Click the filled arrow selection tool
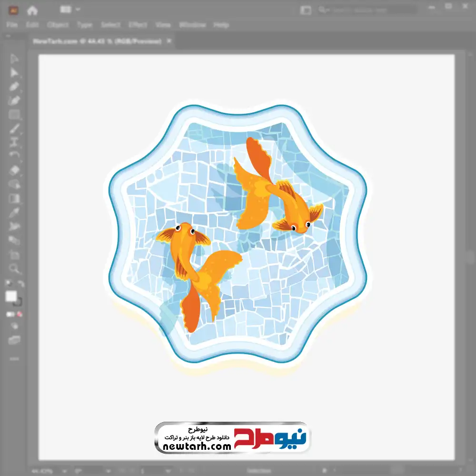Image resolution: width=476 pixels, height=476 pixels. (x=14, y=72)
